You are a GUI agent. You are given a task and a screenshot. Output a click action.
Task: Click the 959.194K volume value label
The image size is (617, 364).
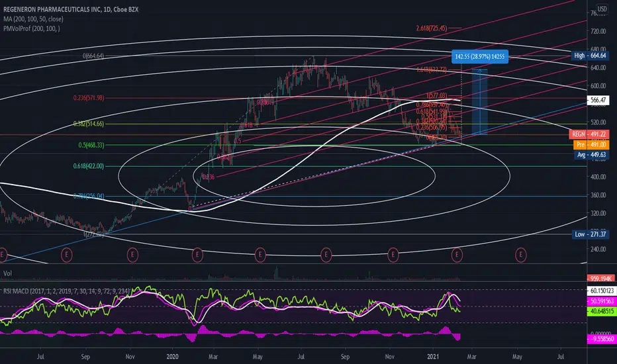(600, 279)
